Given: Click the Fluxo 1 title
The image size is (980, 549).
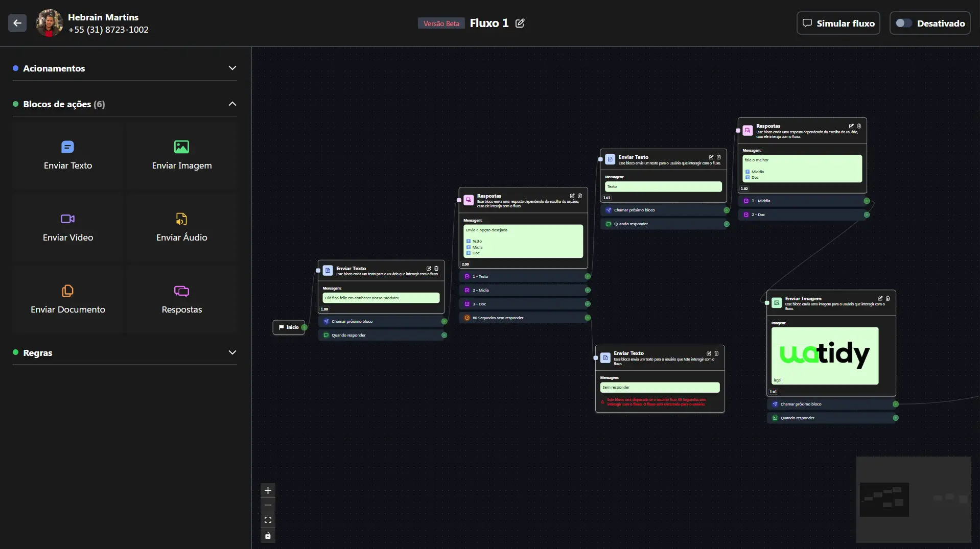Looking at the screenshot, I should pyautogui.click(x=489, y=23).
